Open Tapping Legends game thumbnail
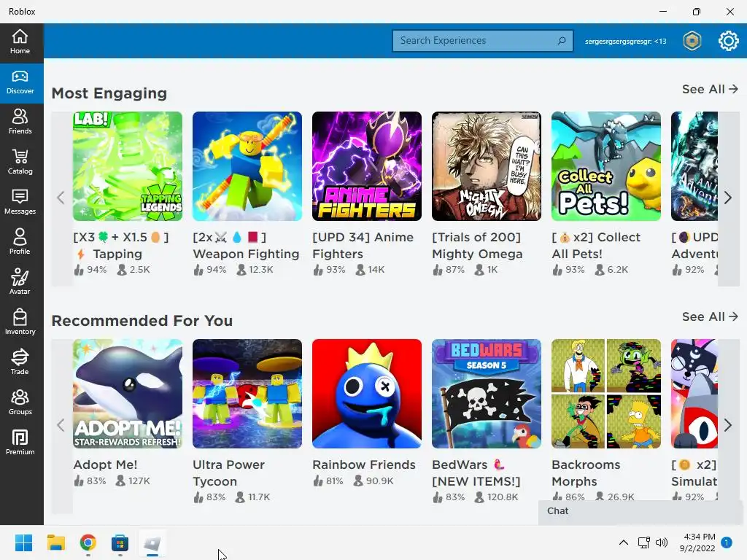The image size is (747, 560). click(x=128, y=166)
